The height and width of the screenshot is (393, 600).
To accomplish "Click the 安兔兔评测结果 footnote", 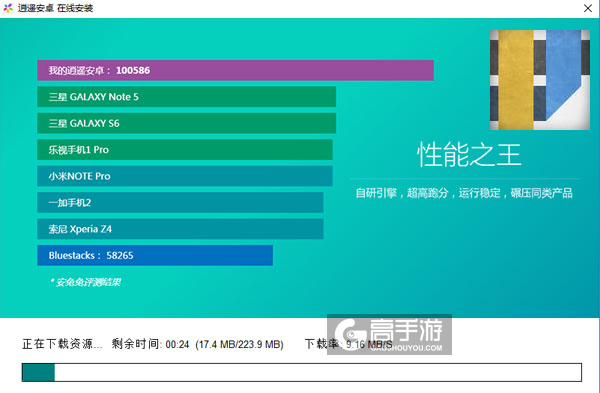I will (x=85, y=282).
